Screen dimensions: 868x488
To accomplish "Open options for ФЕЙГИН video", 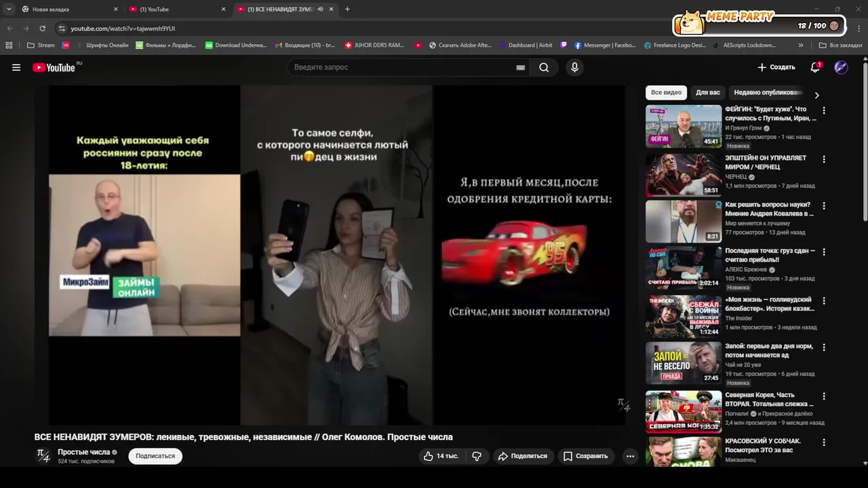I will pyautogui.click(x=824, y=110).
